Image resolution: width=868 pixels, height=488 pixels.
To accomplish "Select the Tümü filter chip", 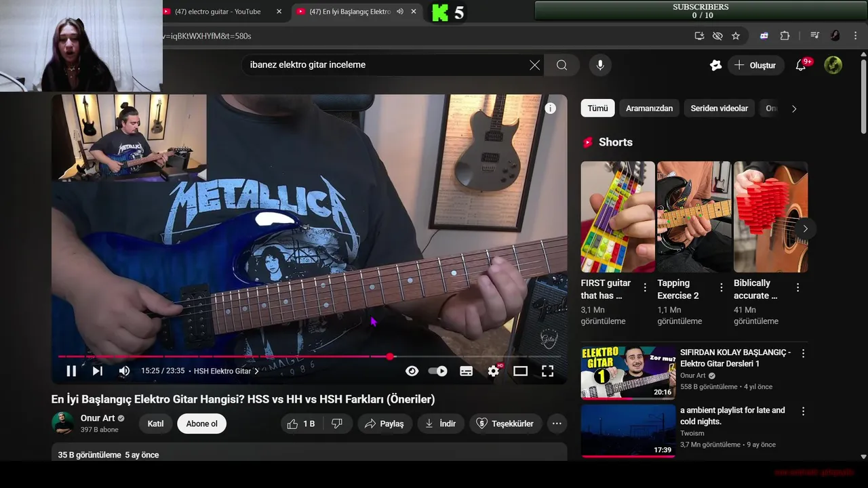I will (597, 108).
